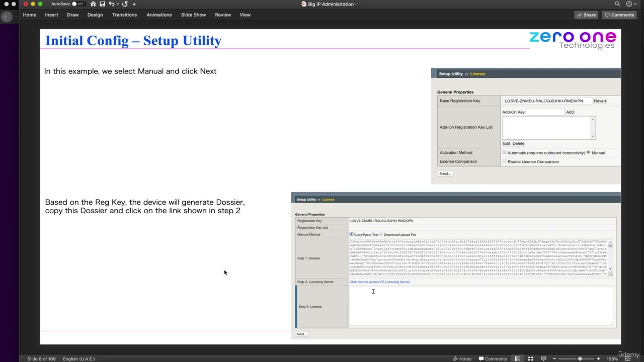Image resolution: width=644 pixels, height=362 pixels.
Task: Click the Undo arrow icon
Action: pos(111,4)
